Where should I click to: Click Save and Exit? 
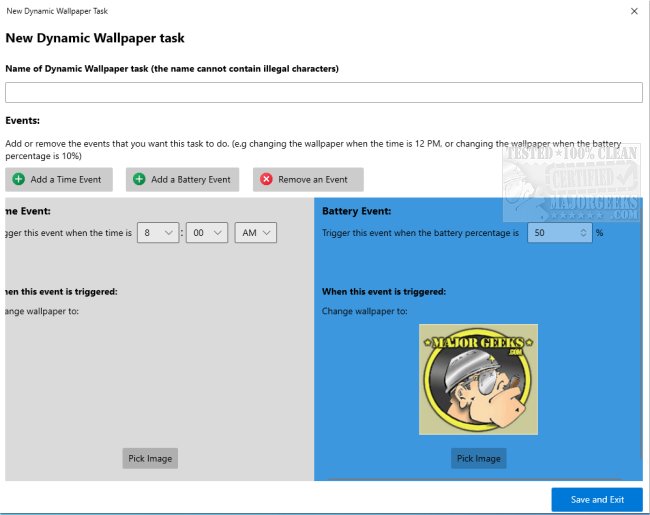pyautogui.click(x=597, y=499)
